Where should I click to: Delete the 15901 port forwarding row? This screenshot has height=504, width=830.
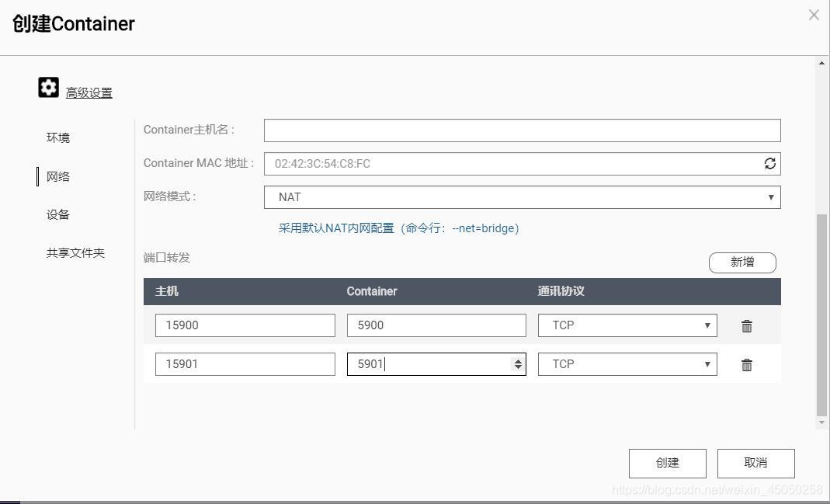click(746, 365)
